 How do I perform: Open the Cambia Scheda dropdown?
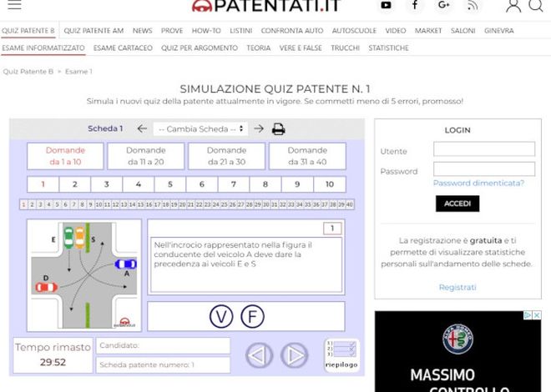tap(200, 129)
